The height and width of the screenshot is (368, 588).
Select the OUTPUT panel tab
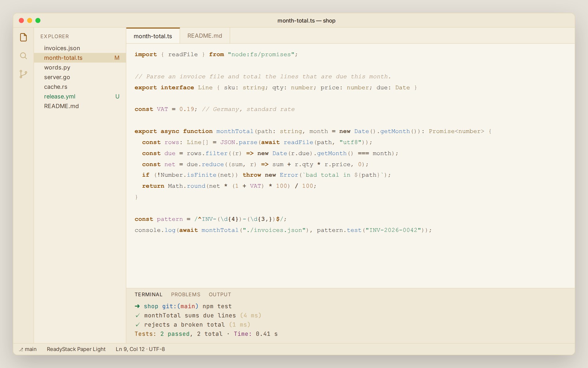pyautogui.click(x=220, y=294)
